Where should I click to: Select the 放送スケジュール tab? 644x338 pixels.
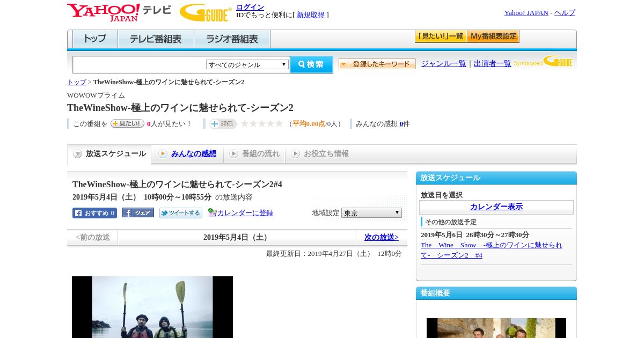coord(109,154)
